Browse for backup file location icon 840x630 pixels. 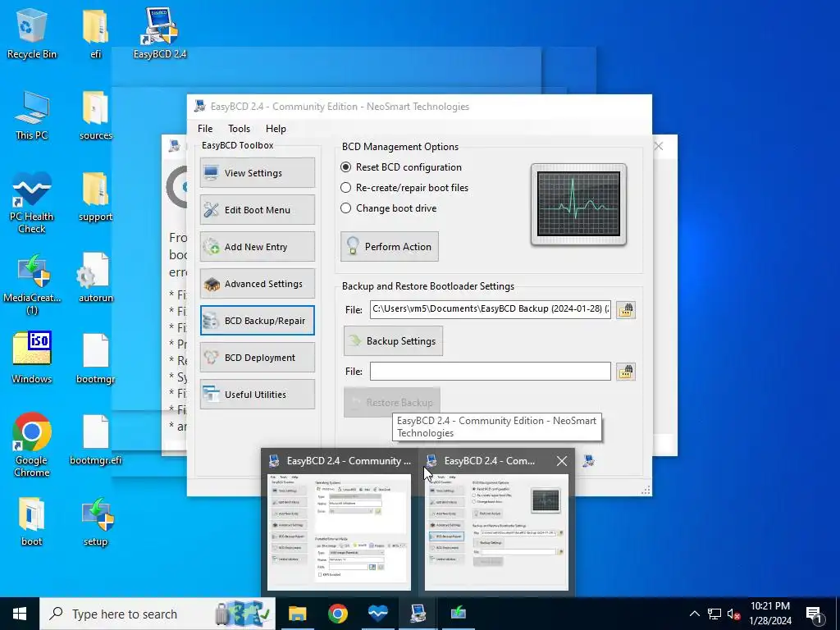626,309
